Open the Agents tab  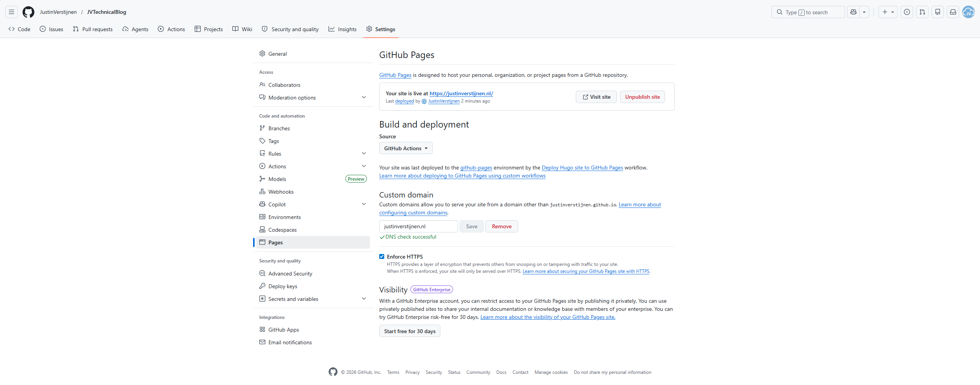coord(135,29)
